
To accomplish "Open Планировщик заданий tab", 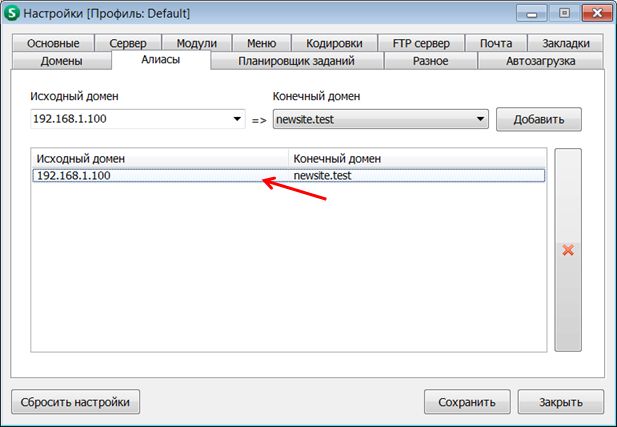I will tap(297, 61).
